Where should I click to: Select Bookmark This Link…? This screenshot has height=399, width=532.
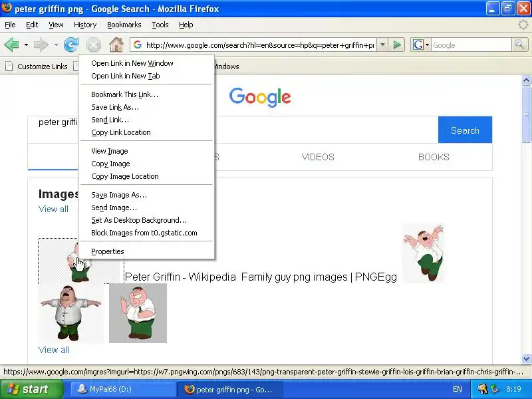point(146,94)
